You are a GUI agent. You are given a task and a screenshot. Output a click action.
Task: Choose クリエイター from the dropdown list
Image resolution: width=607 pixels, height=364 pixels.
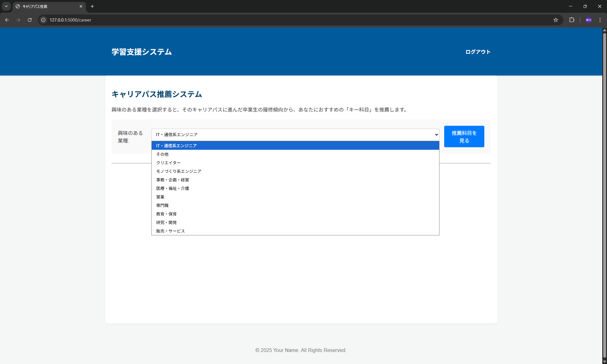tap(168, 163)
